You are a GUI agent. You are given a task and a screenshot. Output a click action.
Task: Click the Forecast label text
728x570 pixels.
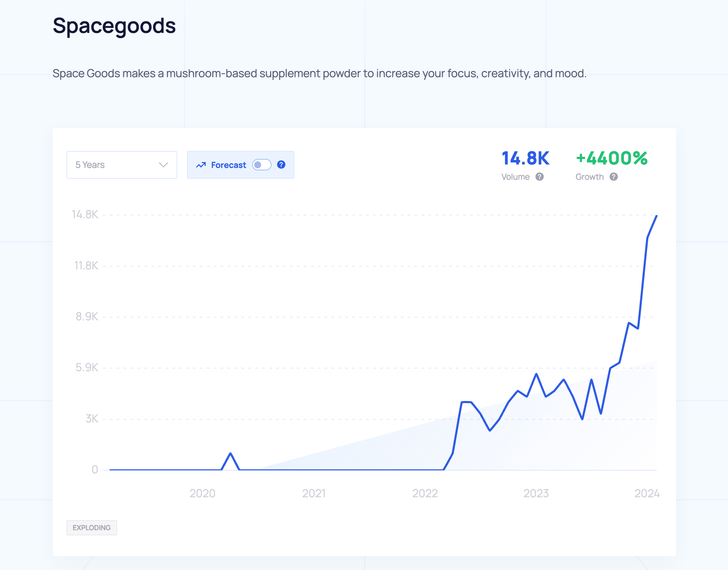pos(229,165)
